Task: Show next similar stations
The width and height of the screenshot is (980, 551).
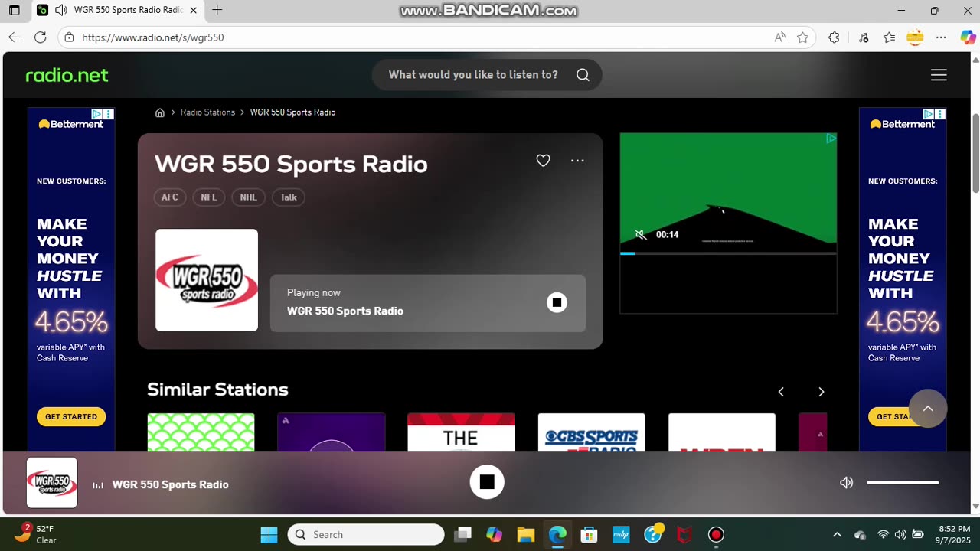Action: pyautogui.click(x=821, y=392)
